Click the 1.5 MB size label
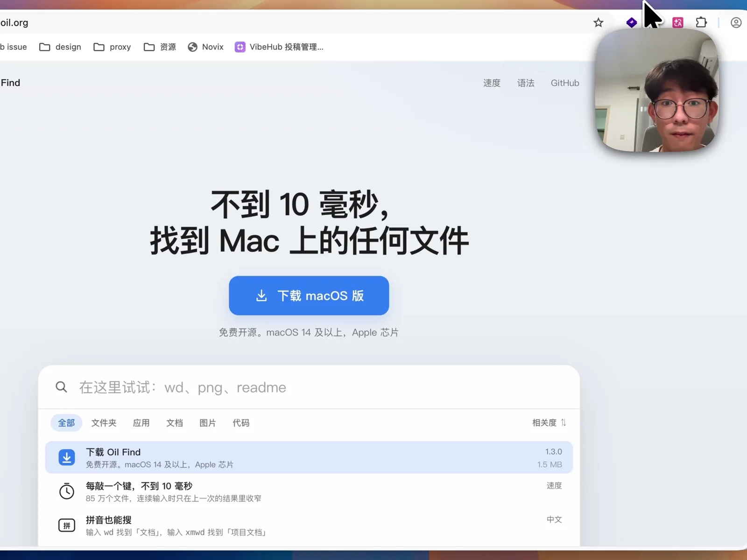Viewport: 747px width, 560px height. click(550, 464)
